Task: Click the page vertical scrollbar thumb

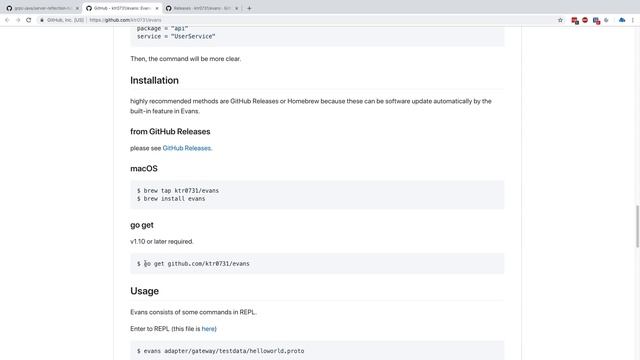Action: pyautogui.click(x=637, y=226)
